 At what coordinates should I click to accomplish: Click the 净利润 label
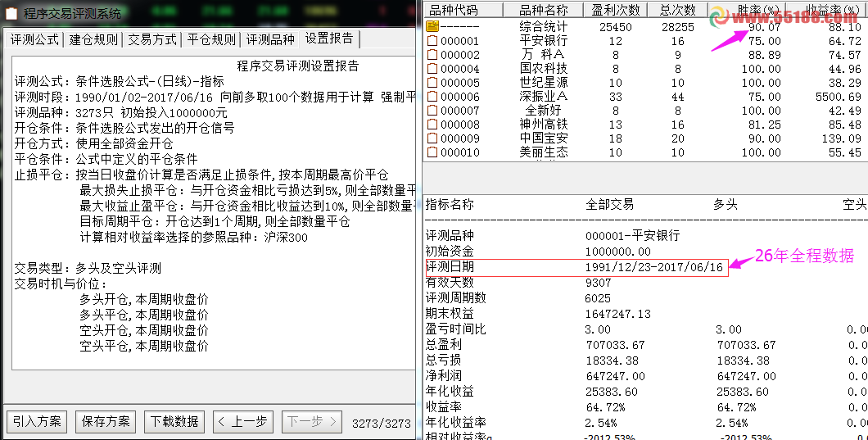[x=443, y=376]
